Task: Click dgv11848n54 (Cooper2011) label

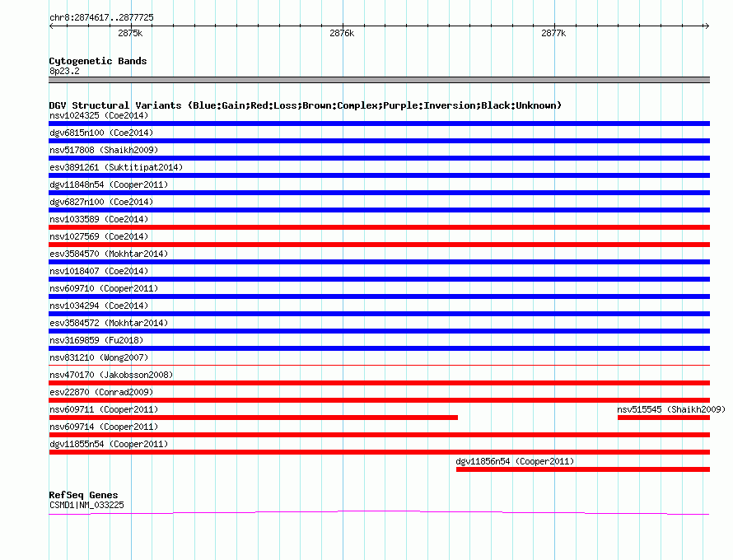Action: tap(109, 184)
